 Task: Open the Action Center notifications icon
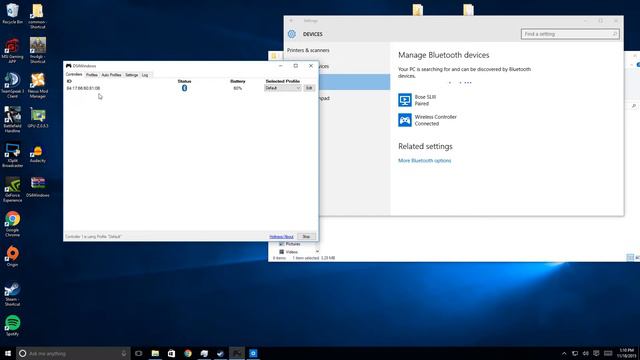click(x=596, y=353)
